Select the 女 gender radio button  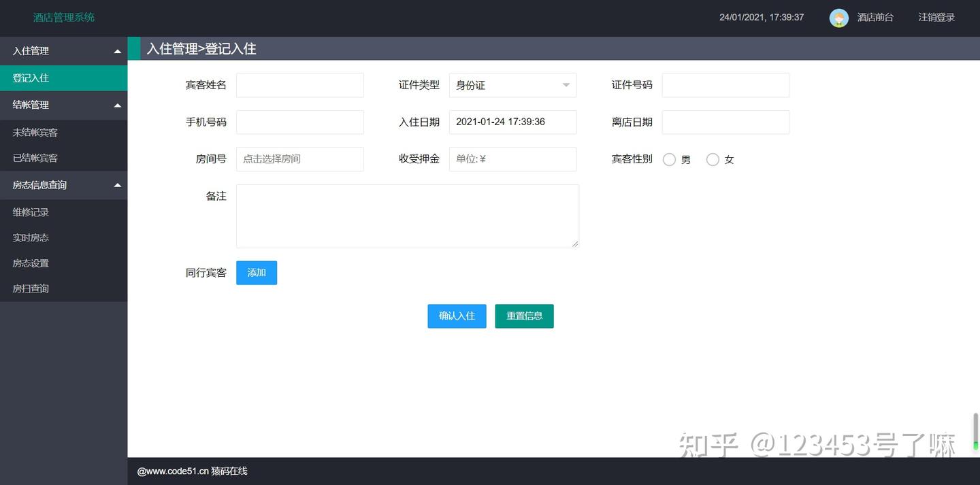point(713,159)
